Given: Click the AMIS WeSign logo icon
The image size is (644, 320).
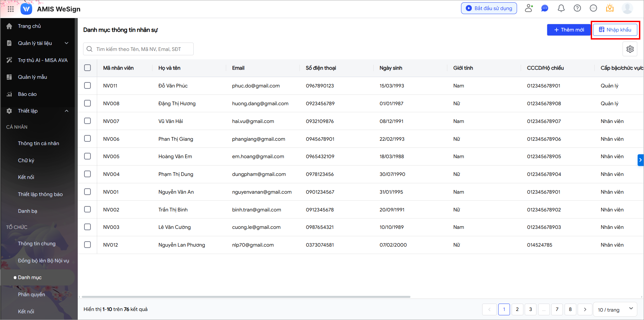Looking at the screenshot, I should pos(26,9).
